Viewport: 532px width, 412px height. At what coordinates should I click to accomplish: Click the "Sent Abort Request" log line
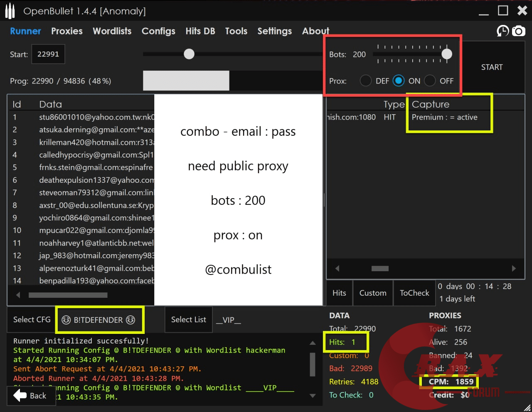click(107, 369)
